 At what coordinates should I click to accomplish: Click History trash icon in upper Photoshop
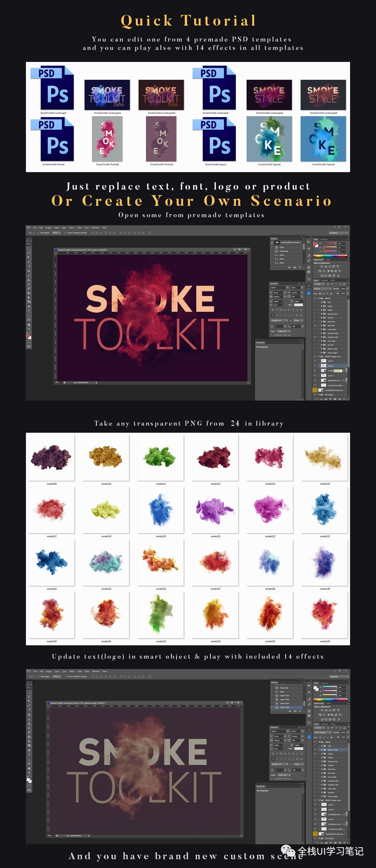pyautogui.click(x=300, y=267)
